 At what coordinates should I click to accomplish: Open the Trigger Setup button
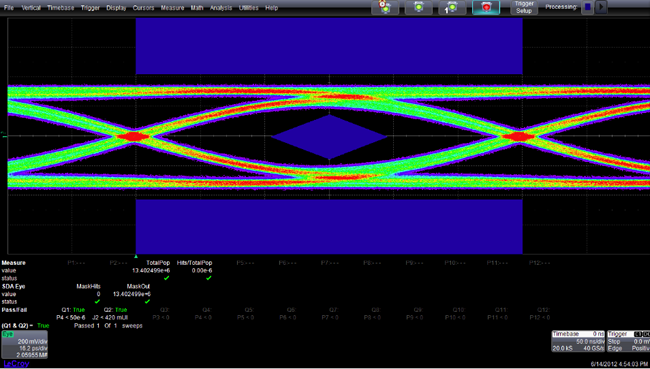[524, 7]
